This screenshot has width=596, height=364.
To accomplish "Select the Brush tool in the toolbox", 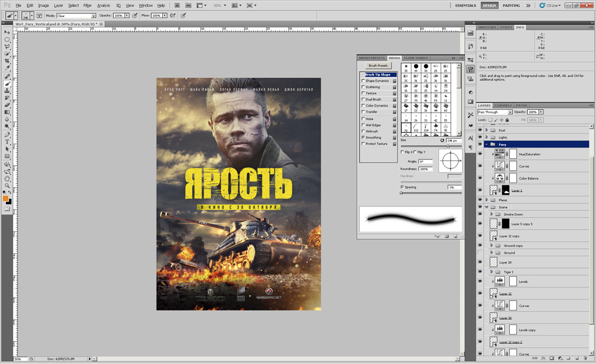I will [x=7, y=84].
